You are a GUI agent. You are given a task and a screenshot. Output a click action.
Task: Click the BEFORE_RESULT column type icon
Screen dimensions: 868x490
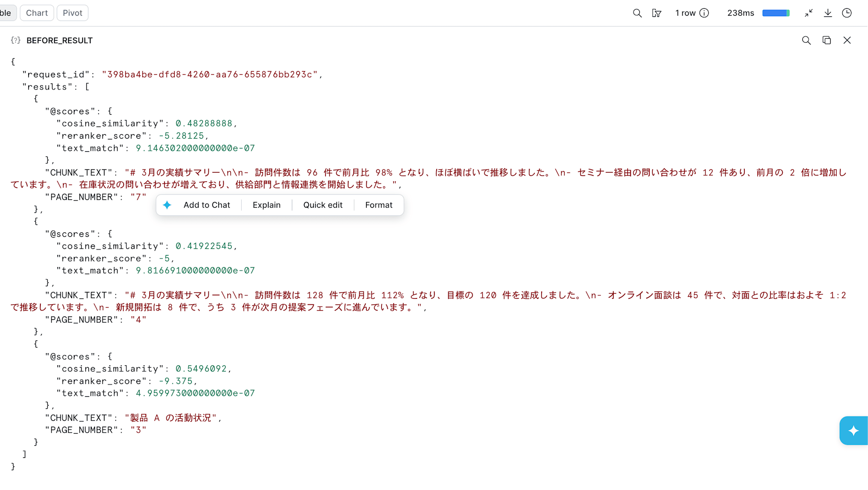coord(16,40)
